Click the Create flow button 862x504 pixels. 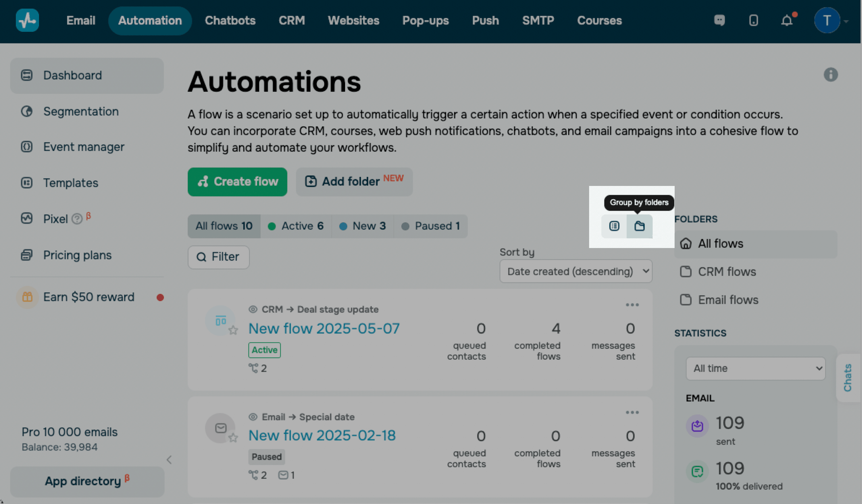coord(237,182)
